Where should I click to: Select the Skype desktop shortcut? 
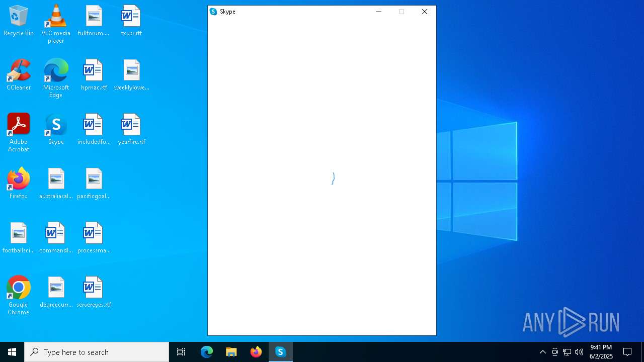[56, 130]
